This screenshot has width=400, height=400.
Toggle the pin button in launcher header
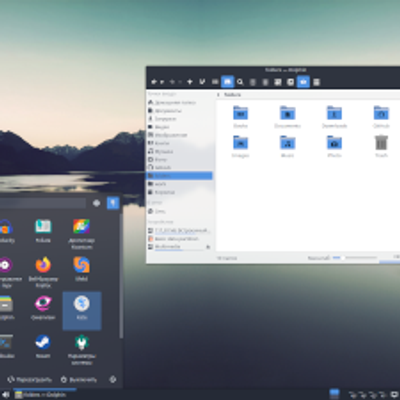(113, 203)
